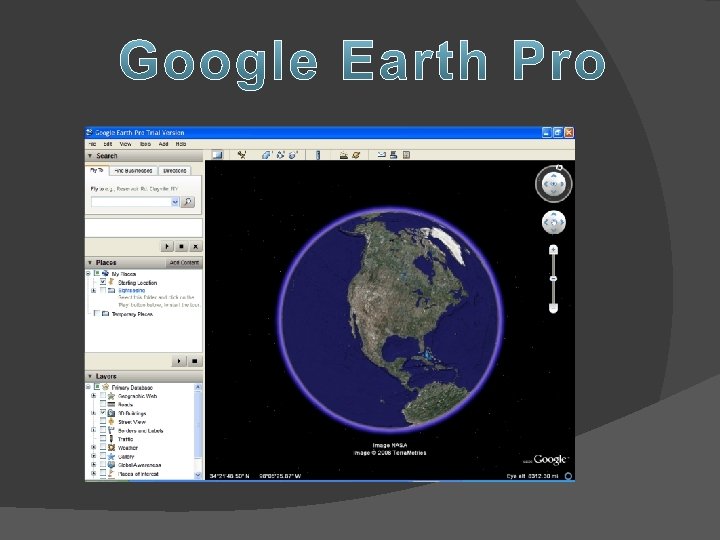Expand the Geographic Web layer node
Viewport: 720px width, 540px height.
pyautogui.click(x=94, y=396)
